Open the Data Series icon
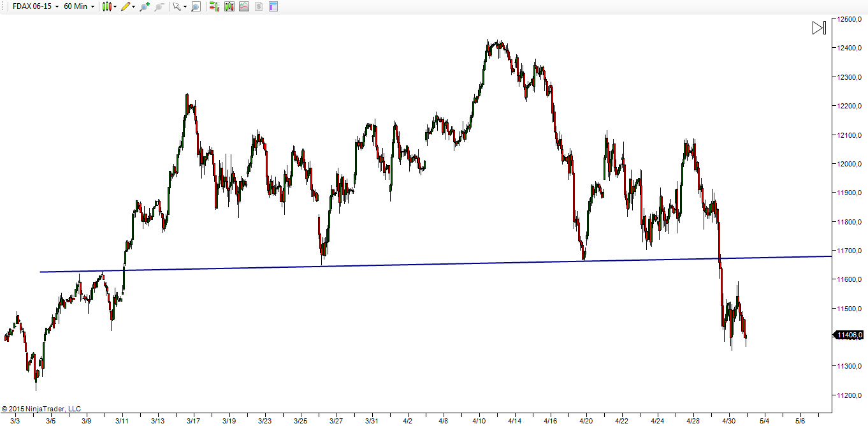The height and width of the screenshot is (426, 868). tap(229, 6)
